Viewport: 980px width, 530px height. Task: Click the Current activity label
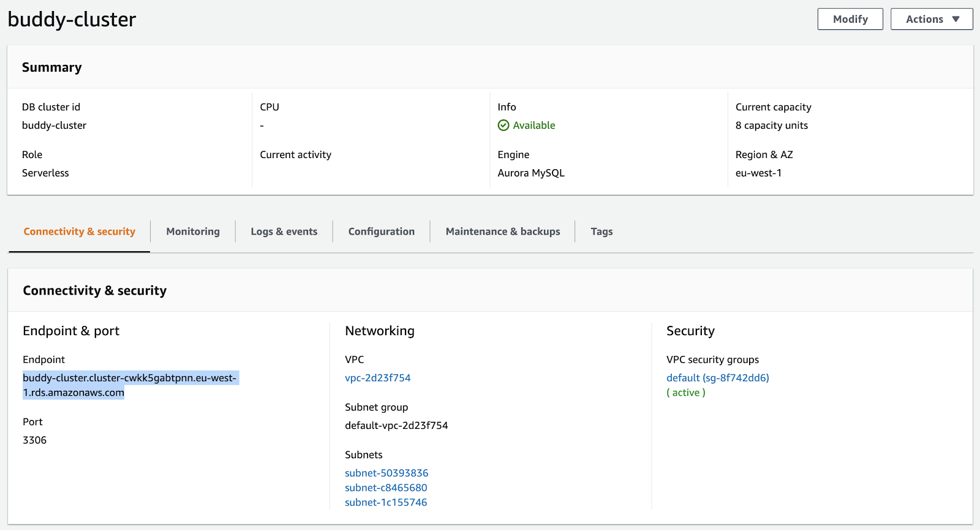295,155
